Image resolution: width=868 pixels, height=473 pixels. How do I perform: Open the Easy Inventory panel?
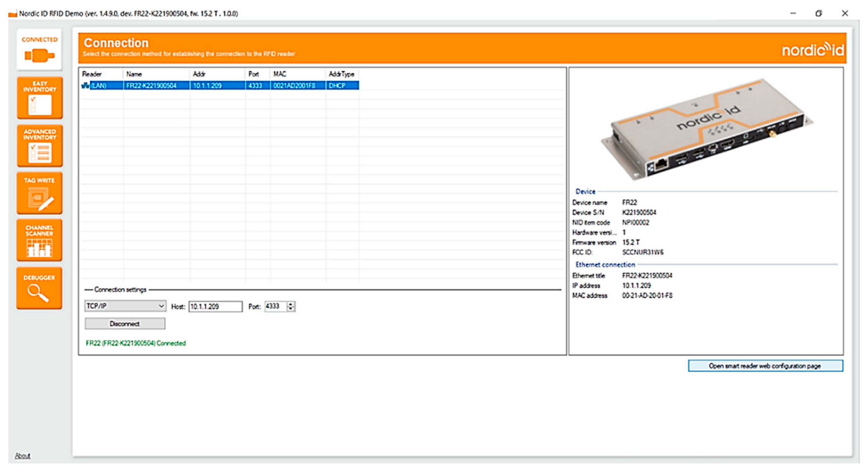pos(40,98)
